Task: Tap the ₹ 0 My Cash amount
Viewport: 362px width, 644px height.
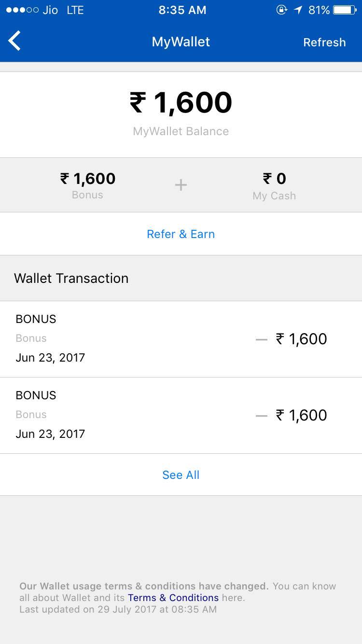Action: click(x=274, y=179)
